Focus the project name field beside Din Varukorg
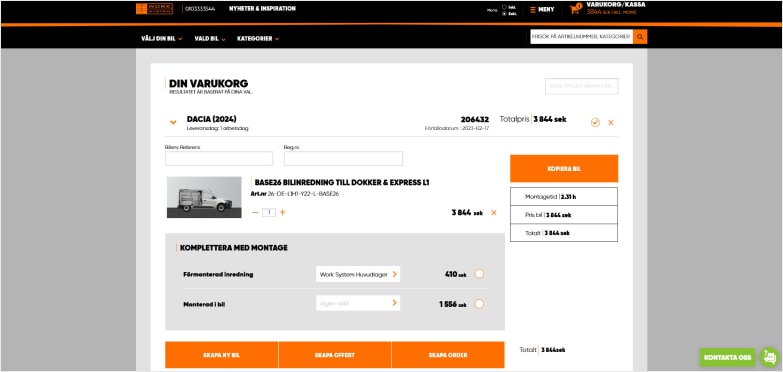Viewport: 783px width, 372px height. 582,86
